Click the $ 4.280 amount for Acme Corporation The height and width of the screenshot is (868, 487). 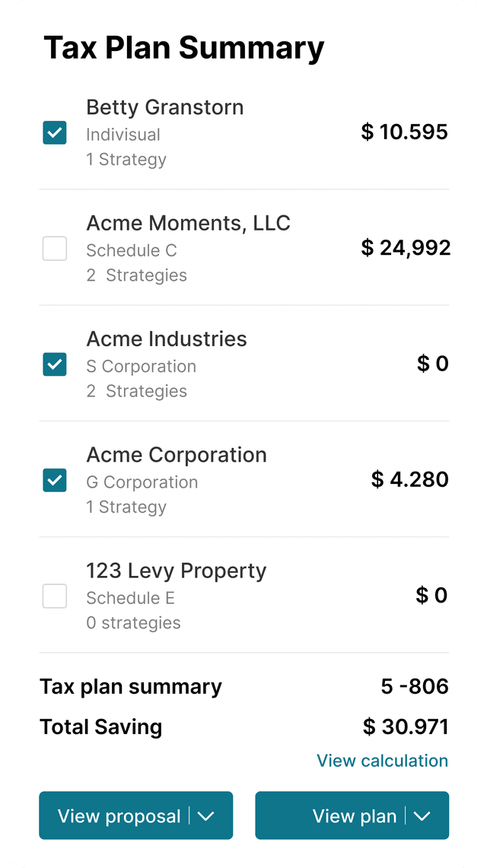pyautogui.click(x=409, y=479)
